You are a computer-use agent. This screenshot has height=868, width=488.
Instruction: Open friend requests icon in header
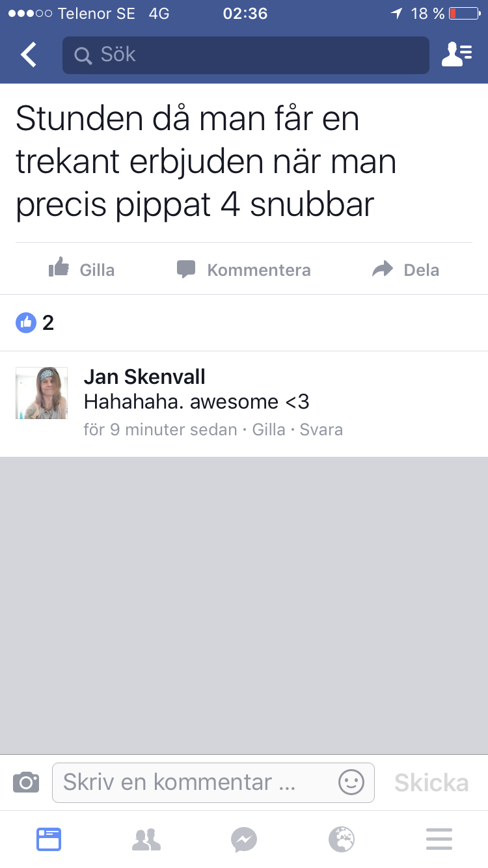pyautogui.click(x=457, y=55)
